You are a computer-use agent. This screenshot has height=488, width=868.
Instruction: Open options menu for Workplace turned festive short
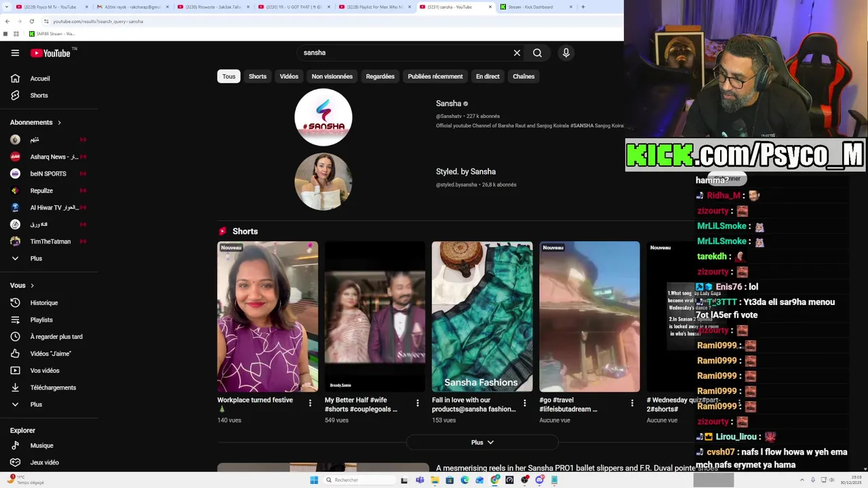tap(310, 403)
